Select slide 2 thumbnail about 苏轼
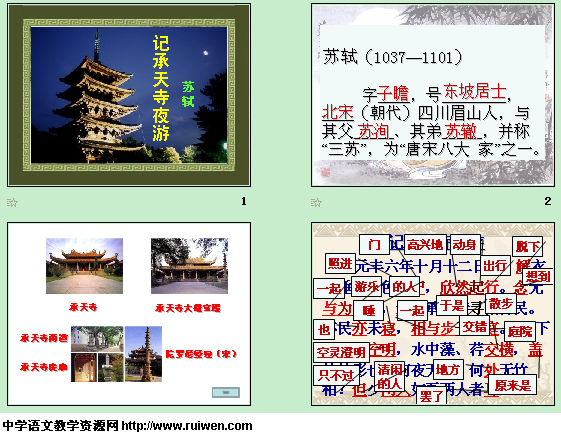Viewport: 561px width, 433px height. [433, 95]
